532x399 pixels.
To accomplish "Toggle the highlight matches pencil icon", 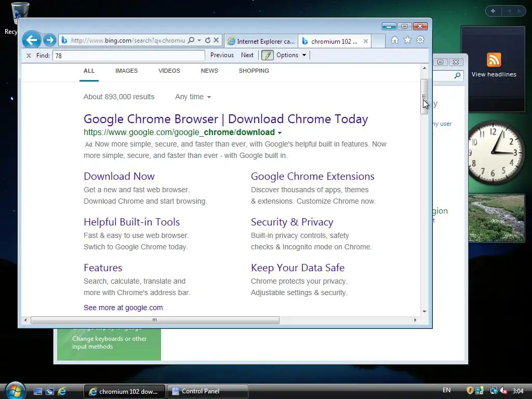I will point(268,55).
